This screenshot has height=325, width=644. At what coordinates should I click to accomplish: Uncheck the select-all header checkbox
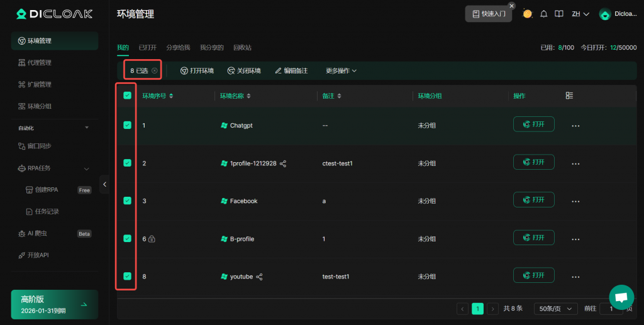coord(128,96)
